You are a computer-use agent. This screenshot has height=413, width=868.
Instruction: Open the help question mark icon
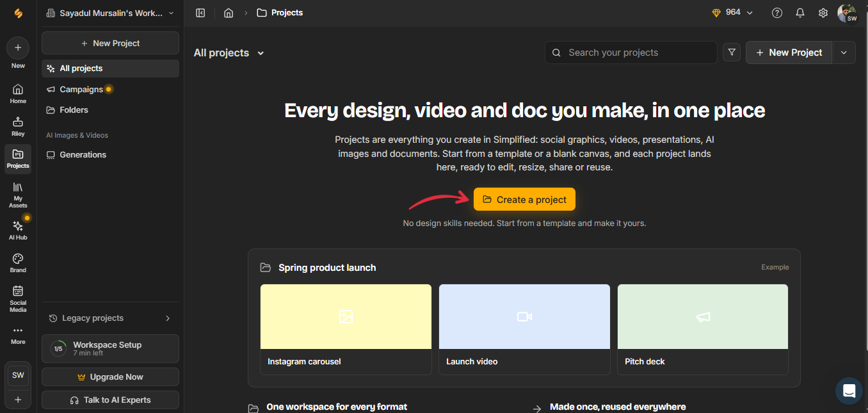point(777,13)
